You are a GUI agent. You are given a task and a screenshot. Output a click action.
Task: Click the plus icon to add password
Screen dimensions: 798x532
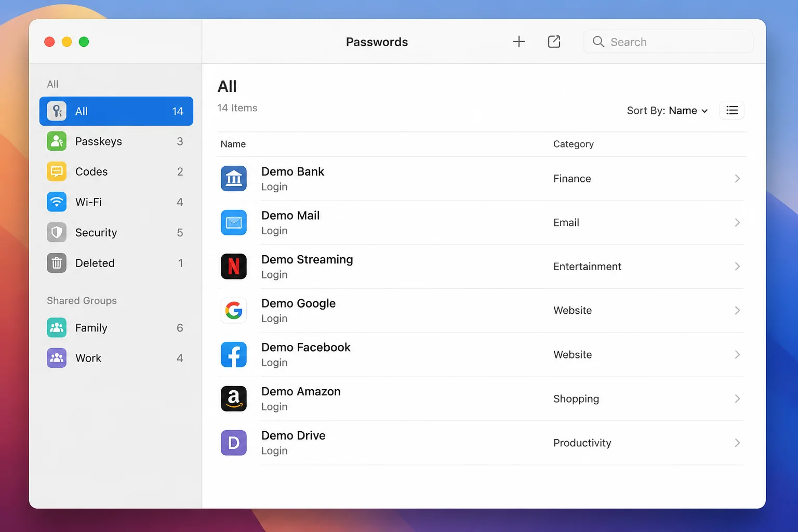[x=518, y=42]
